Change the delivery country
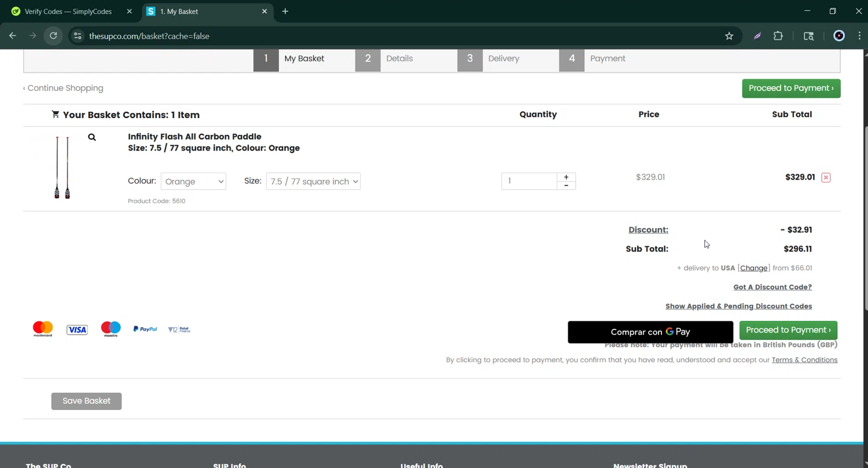The height and width of the screenshot is (468, 868). tap(753, 268)
